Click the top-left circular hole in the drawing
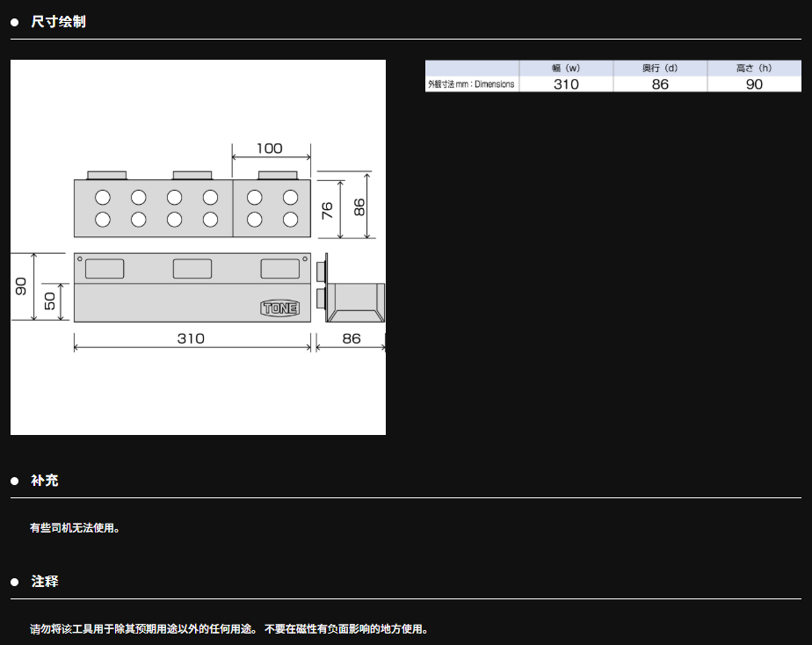Viewport: 812px width, 645px height. pos(103,197)
